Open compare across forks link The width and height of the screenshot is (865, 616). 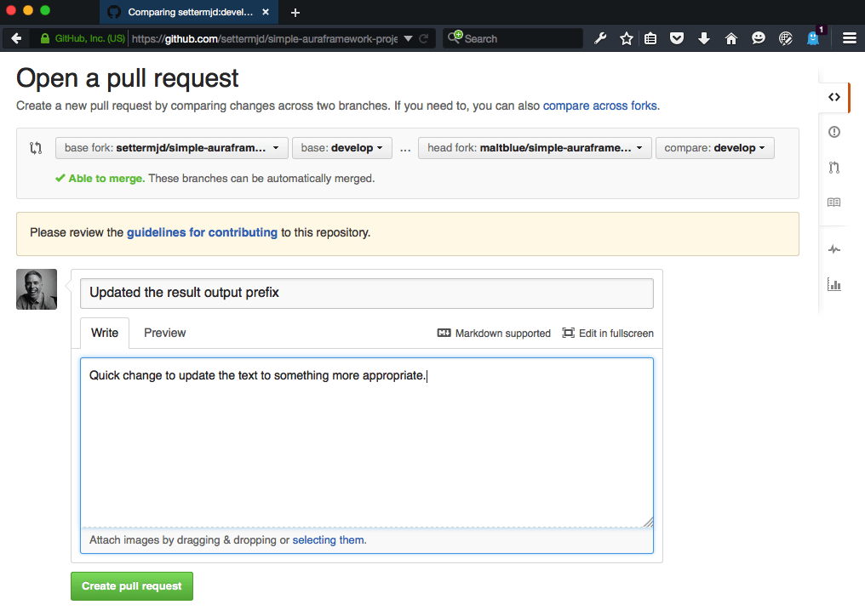coord(600,106)
